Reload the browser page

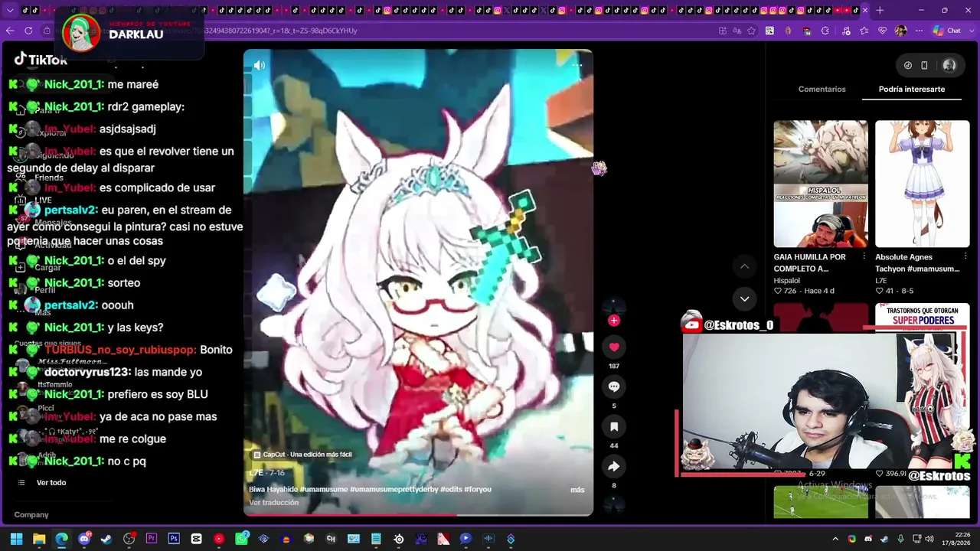pyautogui.click(x=28, y=31)
